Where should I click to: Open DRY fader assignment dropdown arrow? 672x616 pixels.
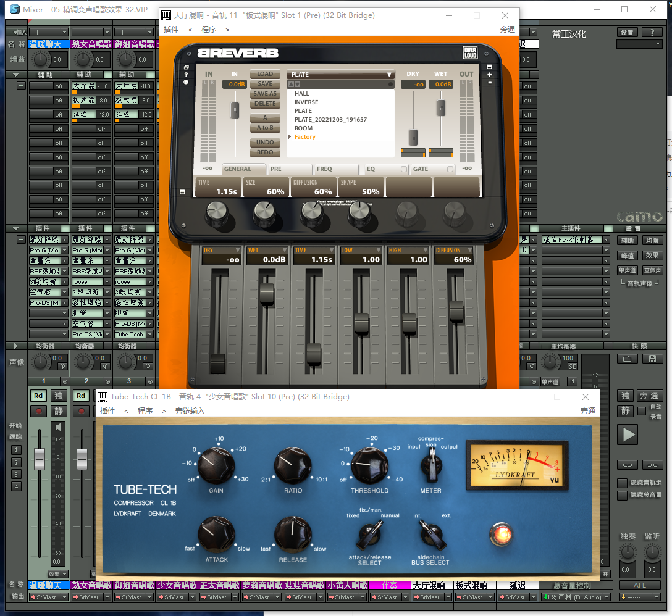[x=237, y=250]
